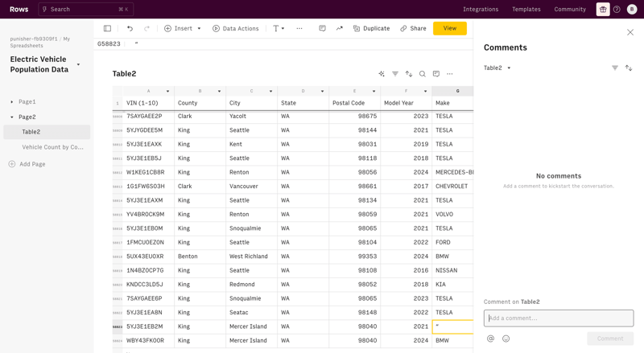Image resolution: width=644 pixels, height=353 pixels.
Task: Open the toolbar more options ellipsis
Action: tap(299, 28)
